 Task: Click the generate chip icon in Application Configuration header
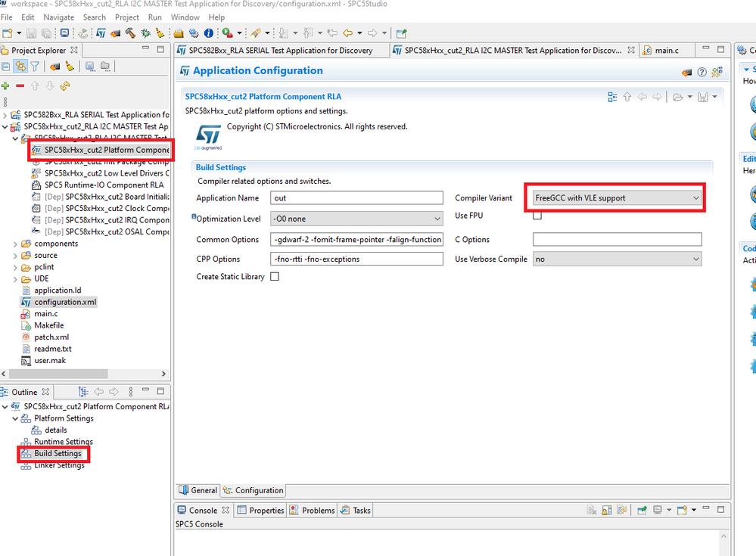coord(687,73)
